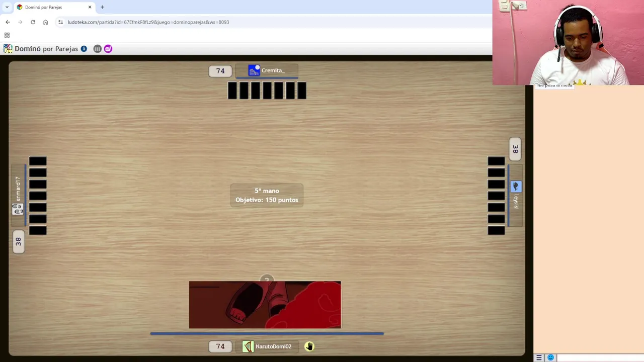Switch to the Dominó por Parejas tab

[54, 7]
